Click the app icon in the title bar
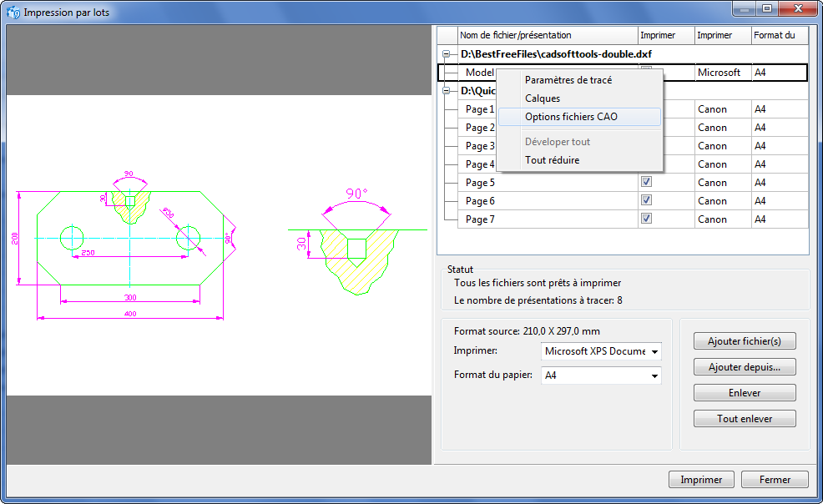The width and height of the screenshot is (823, 504). [x=13, y=13]
